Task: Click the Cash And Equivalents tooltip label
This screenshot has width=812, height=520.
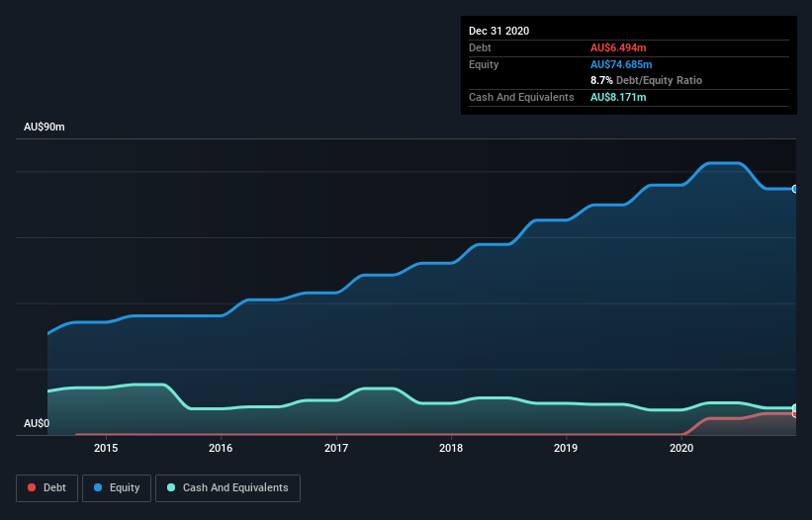Action: 521,97
